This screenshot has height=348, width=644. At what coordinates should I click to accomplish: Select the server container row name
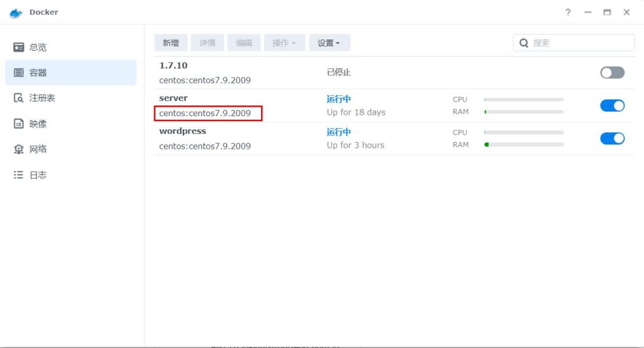(174, 98)
